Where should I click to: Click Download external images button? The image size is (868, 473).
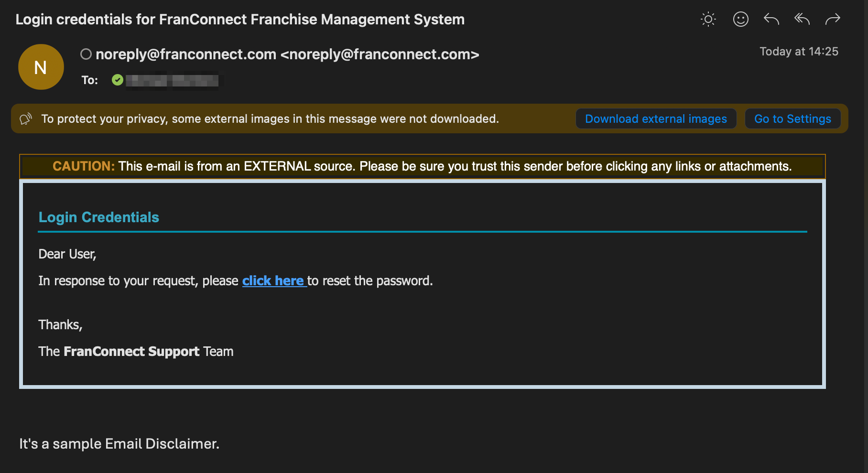(656, 118)
